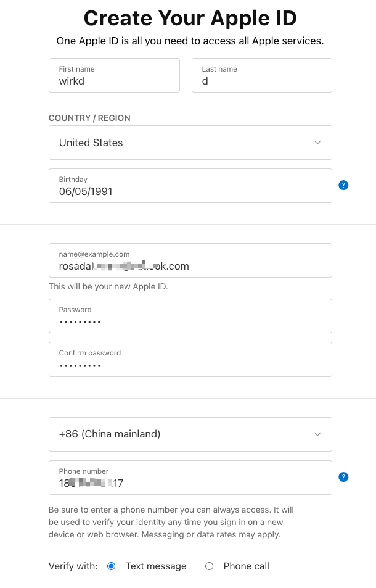The image size is (376, 588).
Task: Click the 'Verify with:' label
Action: [x=73, y=566]
